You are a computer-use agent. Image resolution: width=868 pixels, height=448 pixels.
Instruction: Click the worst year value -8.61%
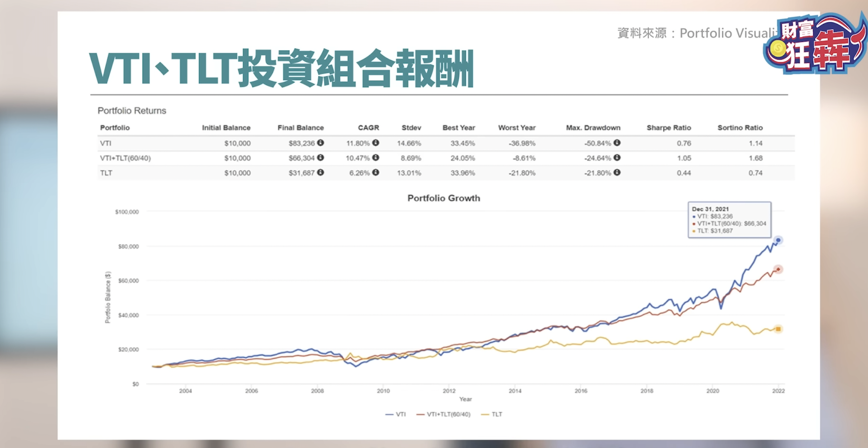coord(524,158)
